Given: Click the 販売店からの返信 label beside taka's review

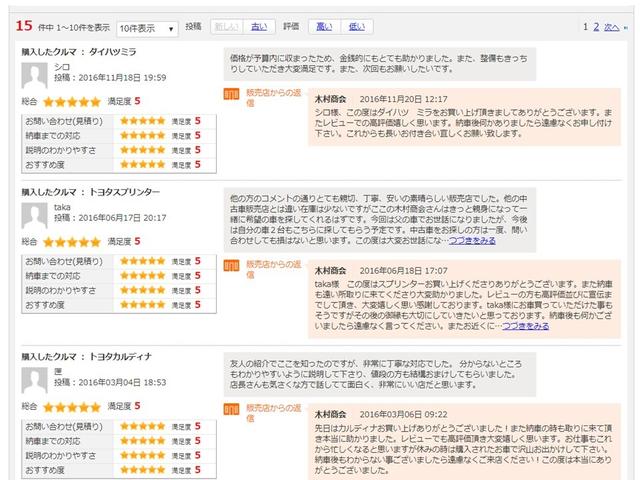Looking at the screenshot, I should (273, 269).
